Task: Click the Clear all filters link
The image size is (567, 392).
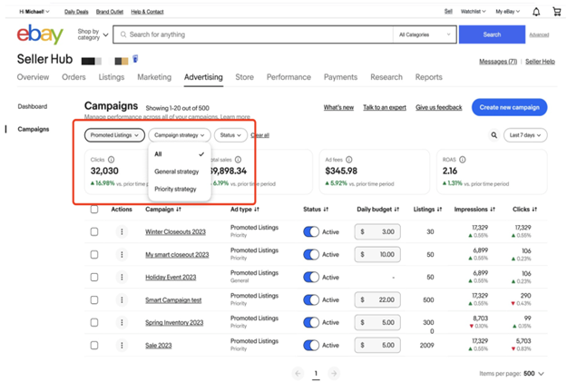Action: 260,135
